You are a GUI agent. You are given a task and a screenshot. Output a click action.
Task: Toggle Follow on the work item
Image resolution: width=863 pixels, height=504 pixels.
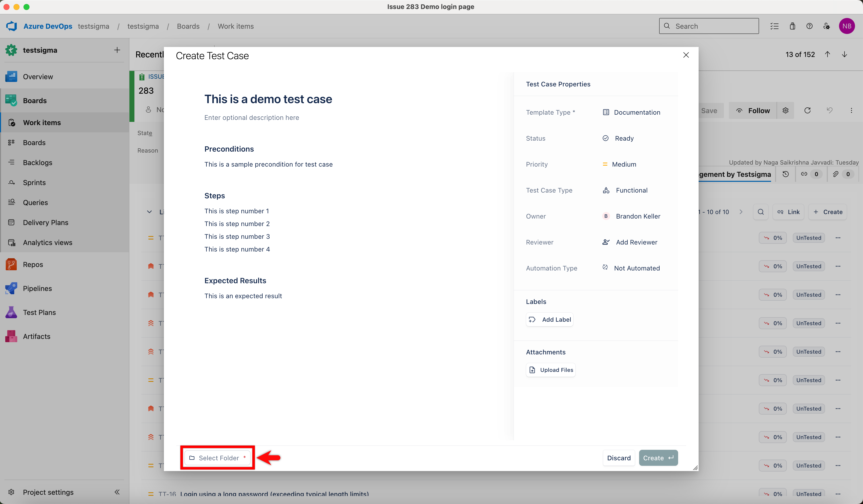(x=753, y=110)
